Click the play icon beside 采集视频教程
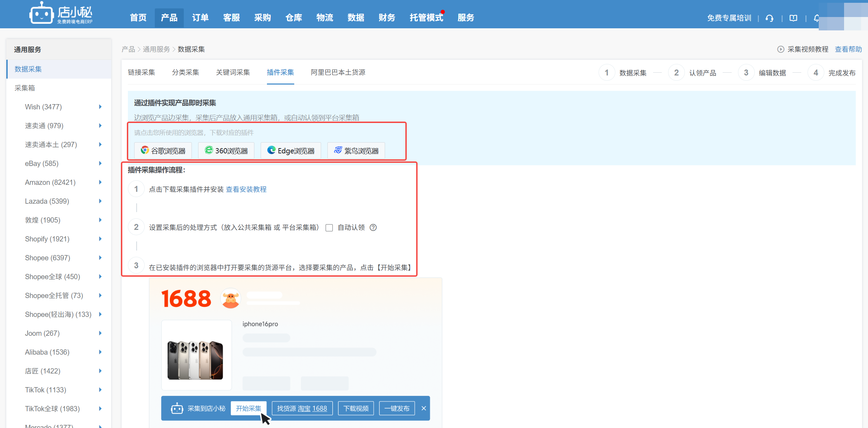 pos(780,49)
